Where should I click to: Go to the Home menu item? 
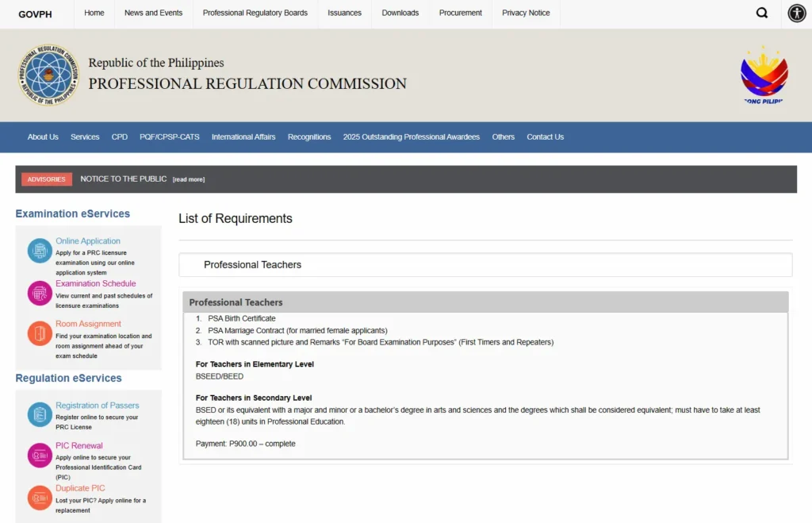click(x=94, y=13)
